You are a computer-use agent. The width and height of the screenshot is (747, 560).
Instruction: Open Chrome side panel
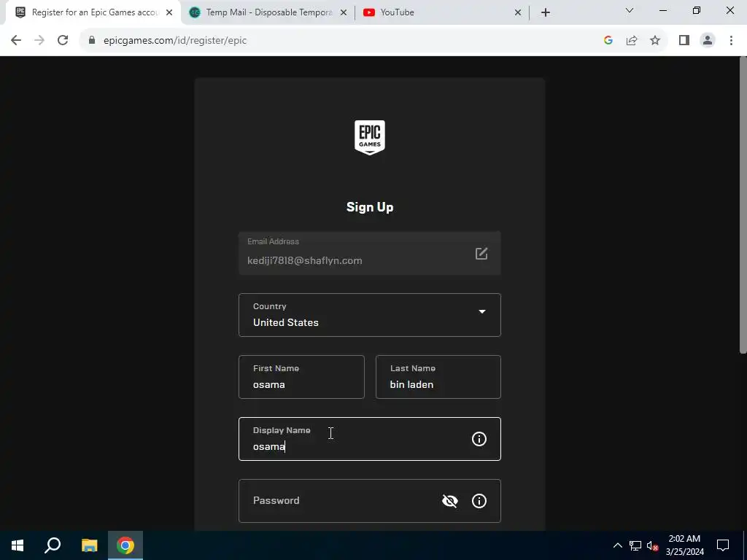click(x=684, y=40)
